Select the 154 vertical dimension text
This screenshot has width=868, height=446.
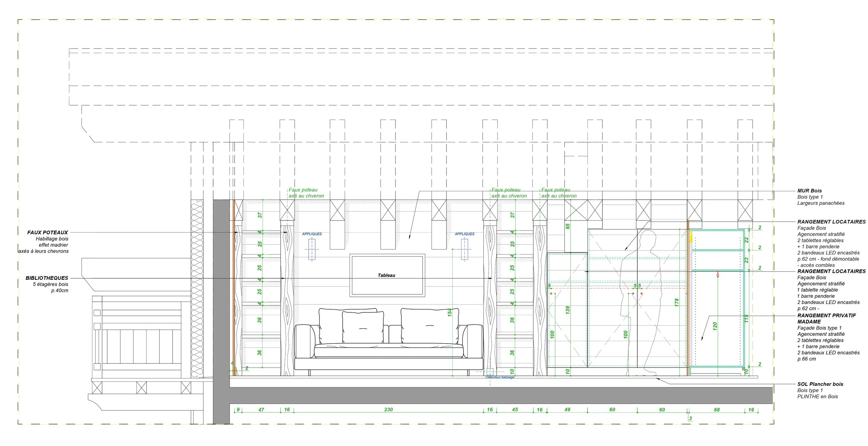click(450, 312)
